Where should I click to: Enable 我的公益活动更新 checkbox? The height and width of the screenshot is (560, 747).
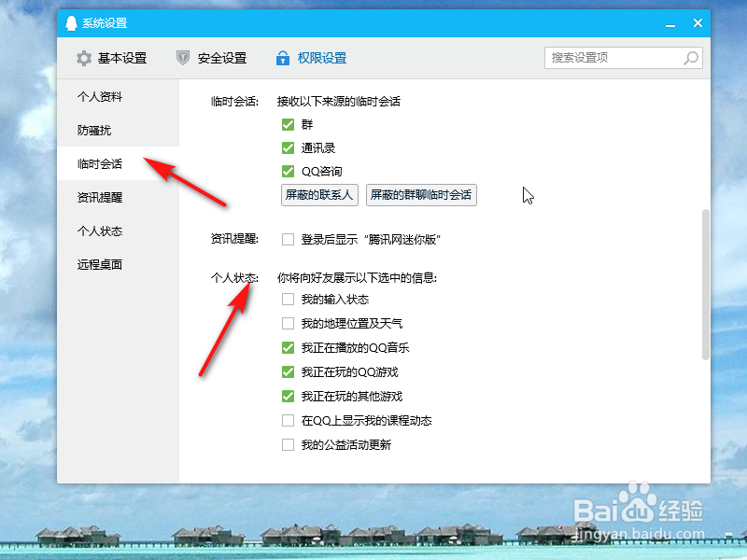[x=288, y=445]
